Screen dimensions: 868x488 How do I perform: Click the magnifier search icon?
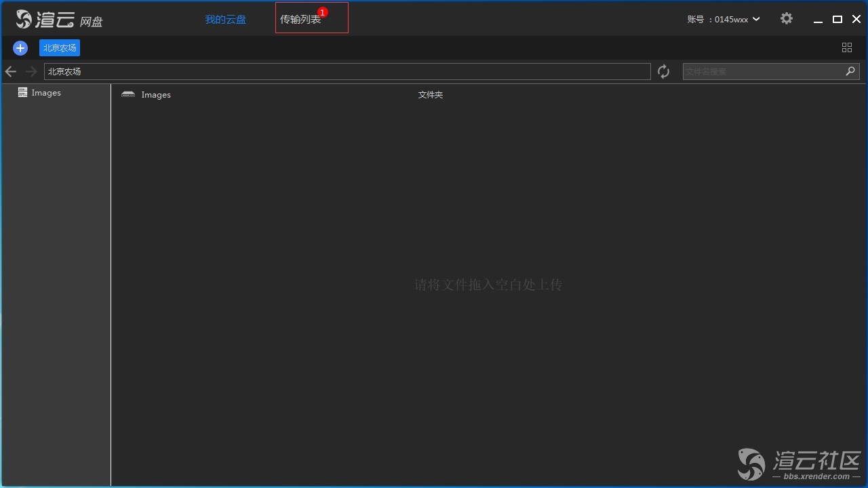tap(850, 71)
